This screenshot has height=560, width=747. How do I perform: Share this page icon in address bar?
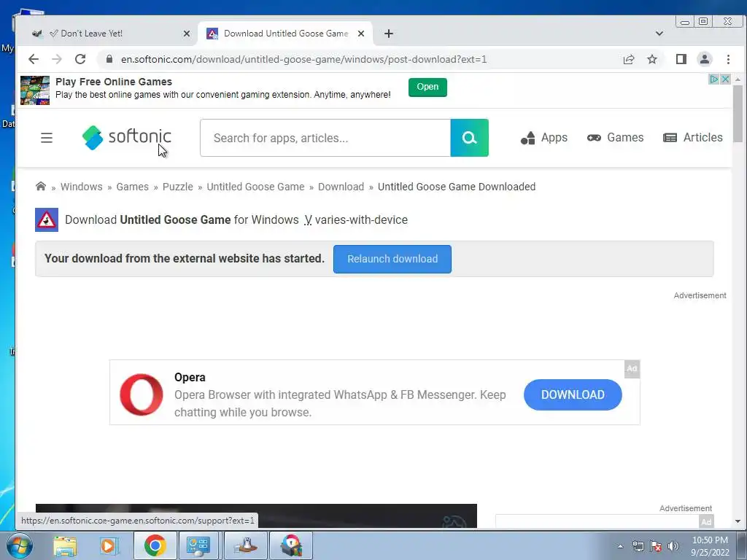tap(629, 59)
